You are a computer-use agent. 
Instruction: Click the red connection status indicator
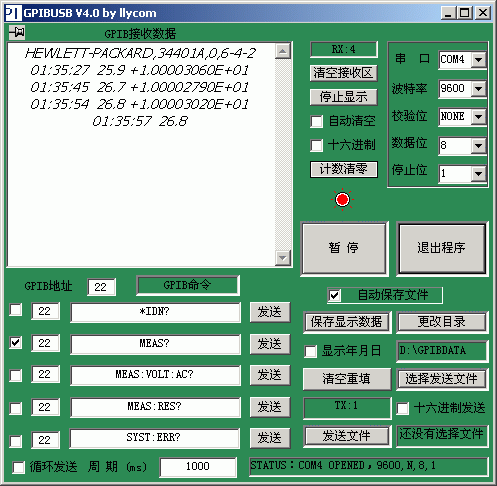coord(342,200)
